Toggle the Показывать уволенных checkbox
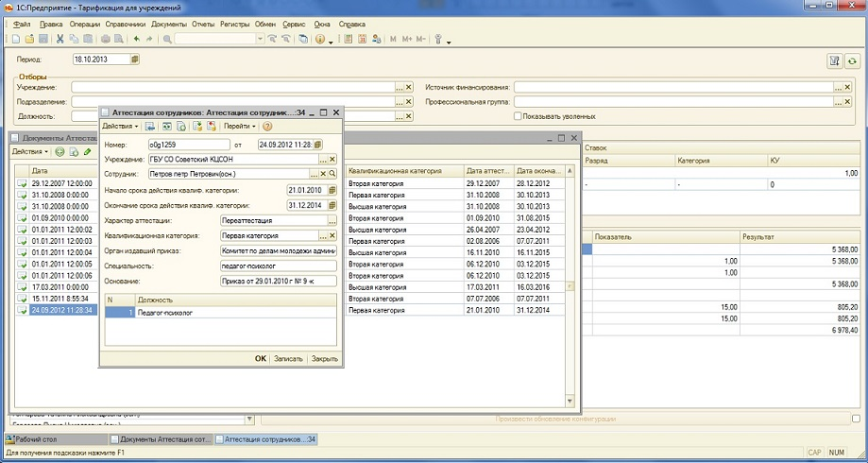This screenshot has width=868, height=463. click(518, 116)
